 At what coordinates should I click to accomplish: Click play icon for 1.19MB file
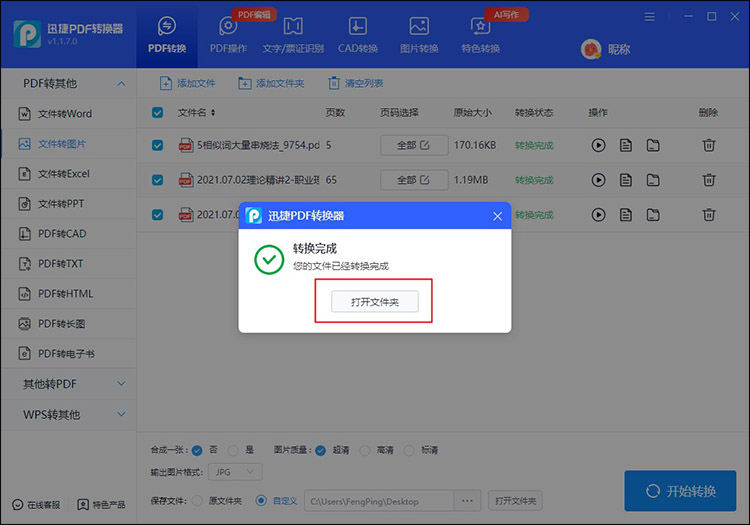(x=598, y=180)
